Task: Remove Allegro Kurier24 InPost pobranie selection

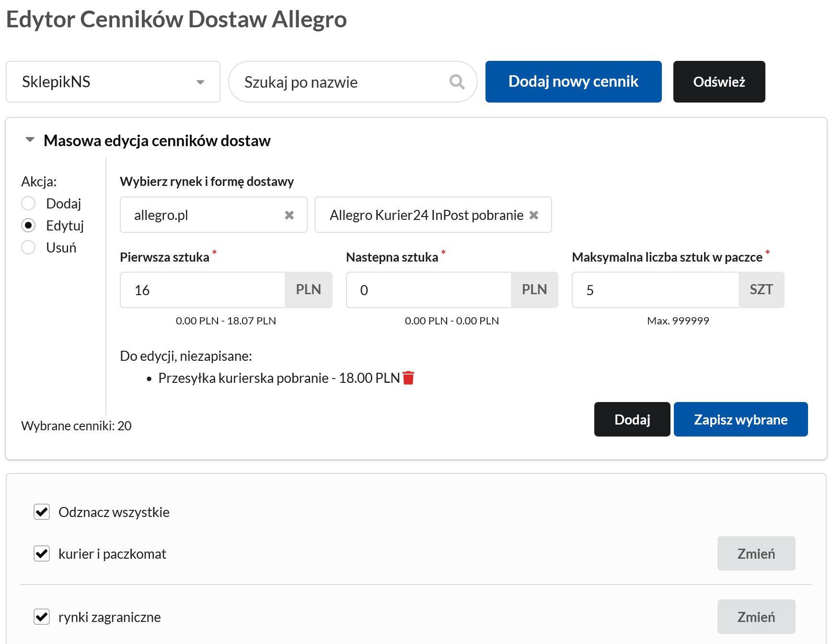Action: (534, 215)
